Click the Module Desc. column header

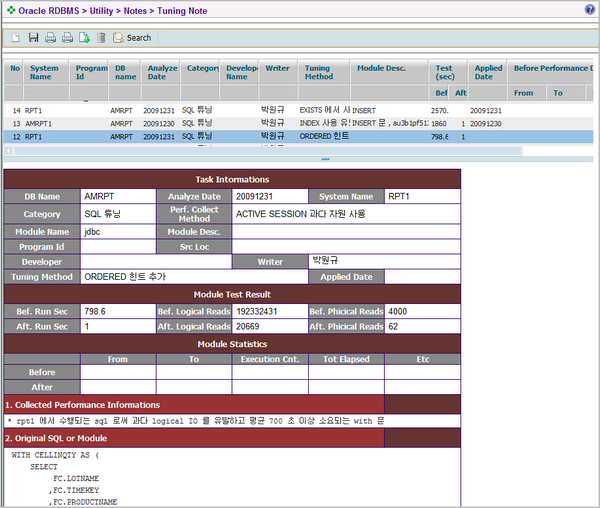click(389, 72)
